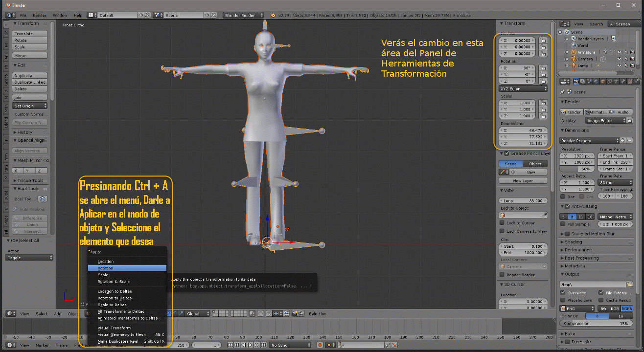Toggle Armature visibility eye in outliner
The width and height of the screenshot is (644, 352).
click(x=619, y=52)
